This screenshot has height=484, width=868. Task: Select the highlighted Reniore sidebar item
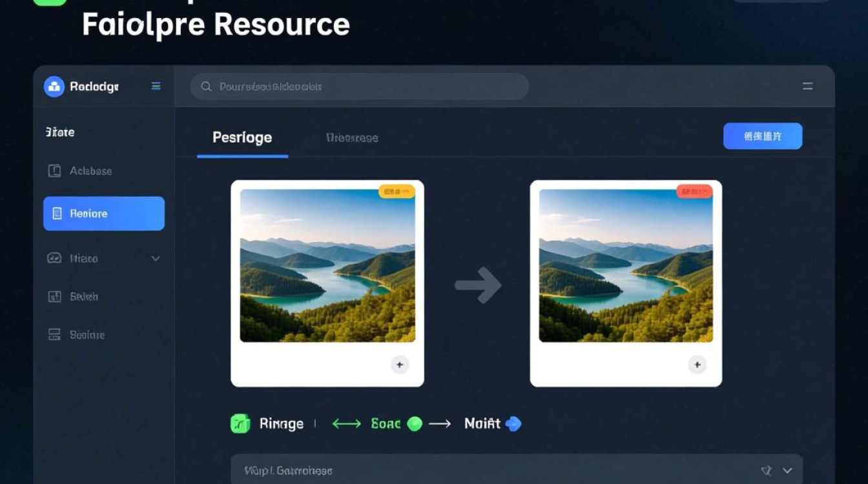[104, 214]
